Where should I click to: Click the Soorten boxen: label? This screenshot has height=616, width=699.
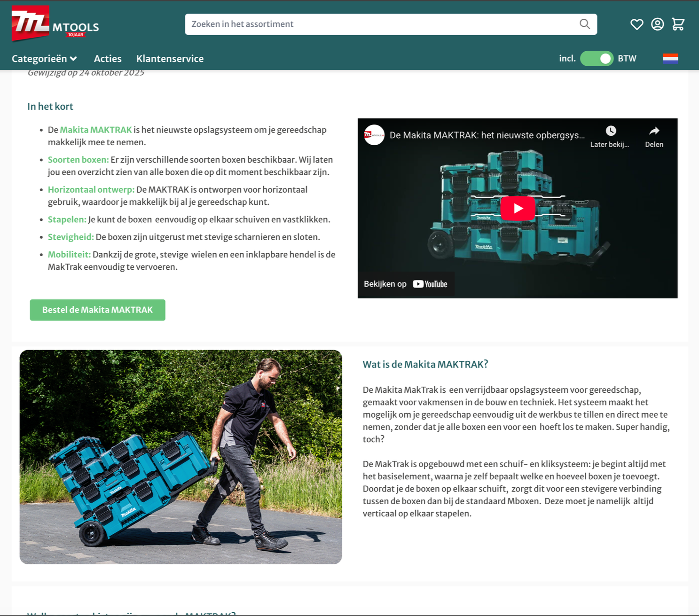(x=78, y=160)
